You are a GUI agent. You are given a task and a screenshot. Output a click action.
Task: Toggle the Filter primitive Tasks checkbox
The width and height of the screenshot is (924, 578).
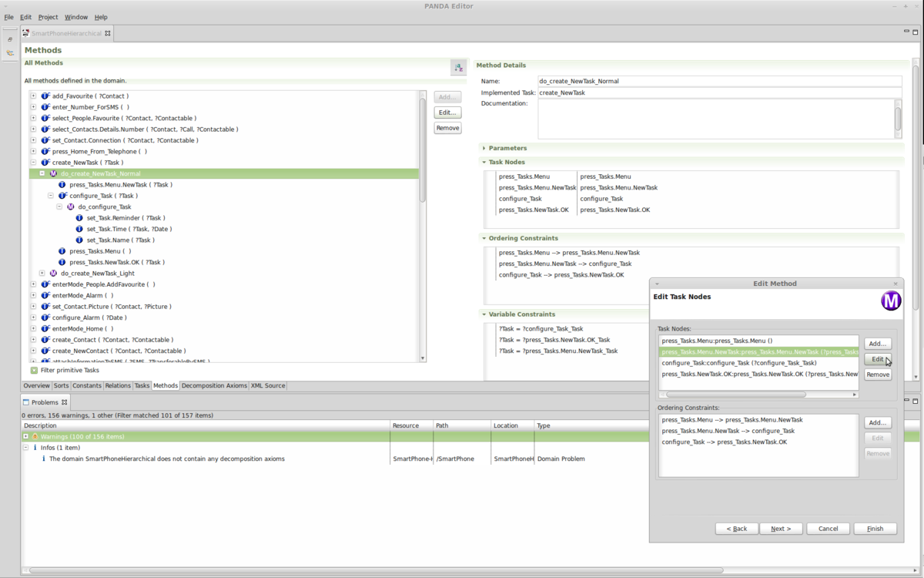tap(34, 371)
